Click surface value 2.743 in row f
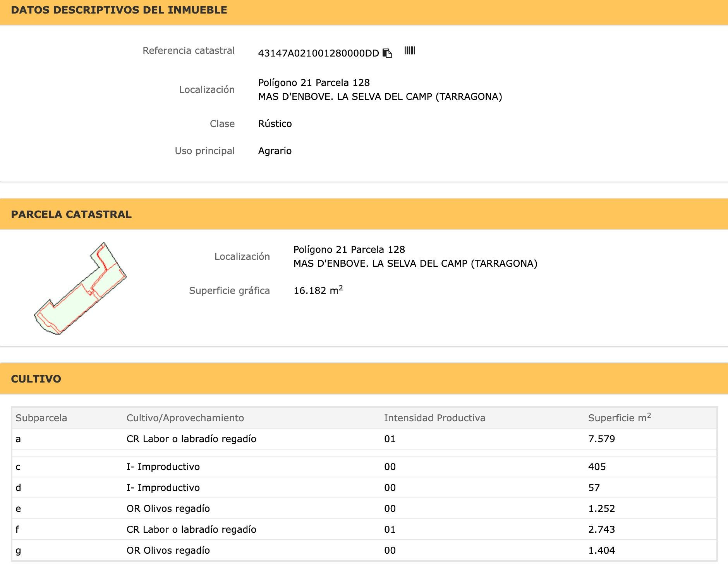Image resolution: width=728 pixels, height=580 pixels. pos(601,530)
